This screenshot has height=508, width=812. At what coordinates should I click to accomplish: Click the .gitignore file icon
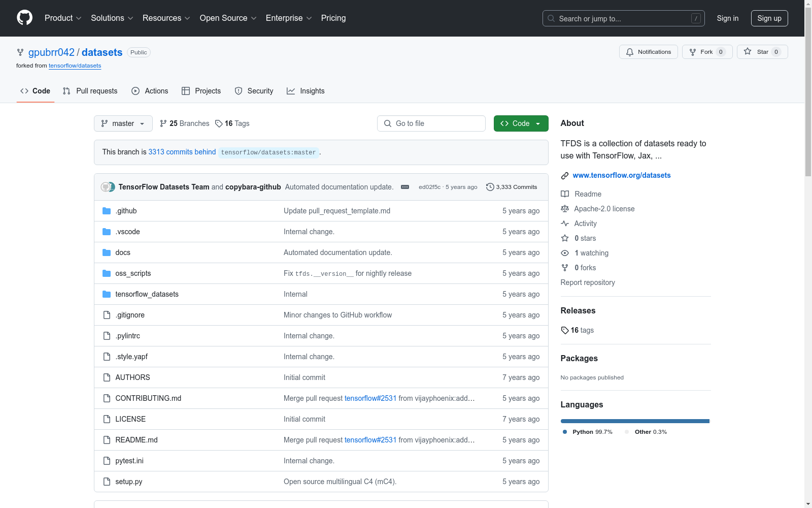(107, 315)
